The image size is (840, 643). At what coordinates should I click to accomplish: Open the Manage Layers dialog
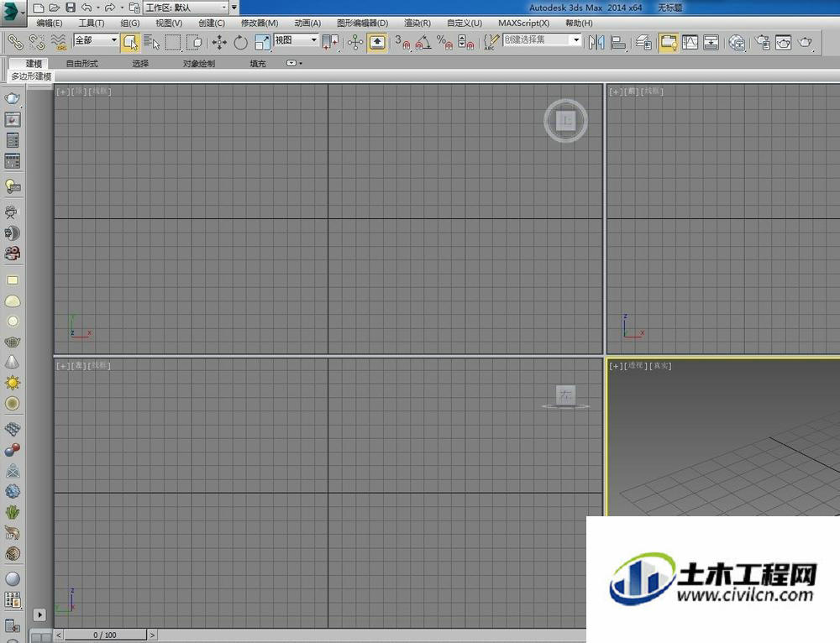tap(643, 42)
